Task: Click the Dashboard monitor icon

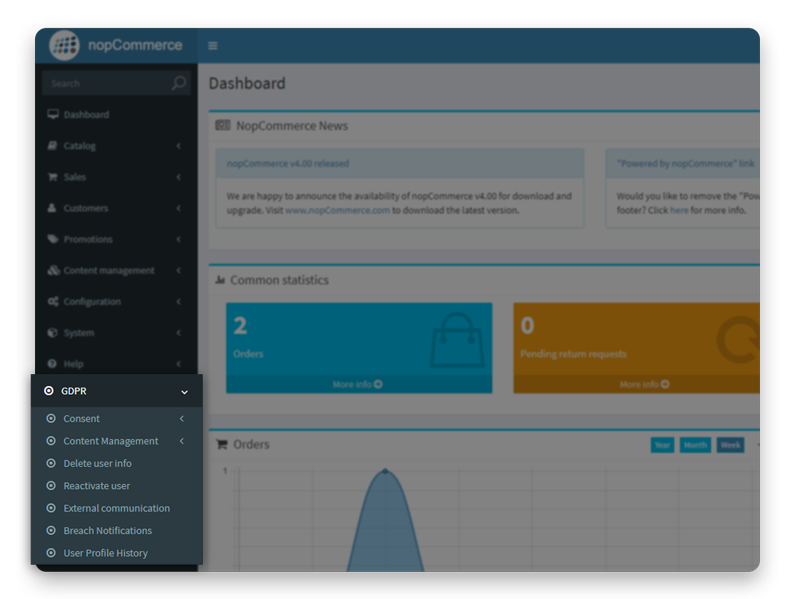Action: 53,114
